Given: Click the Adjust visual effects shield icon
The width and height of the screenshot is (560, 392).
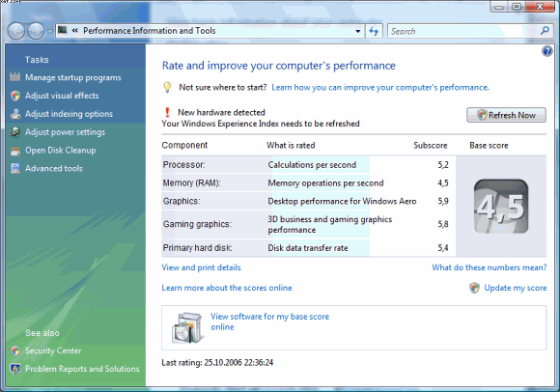Looking at the screenshot, I should (15, 96).
